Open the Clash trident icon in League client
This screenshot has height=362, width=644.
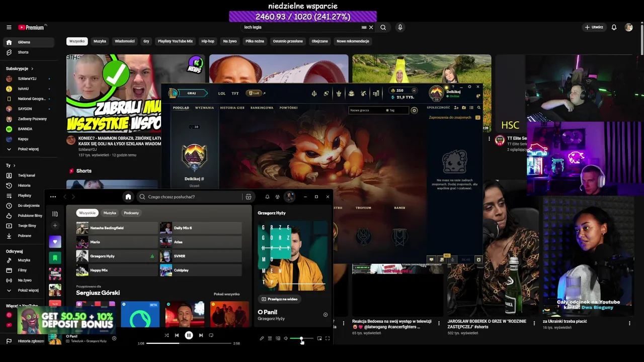click(314, 94)
